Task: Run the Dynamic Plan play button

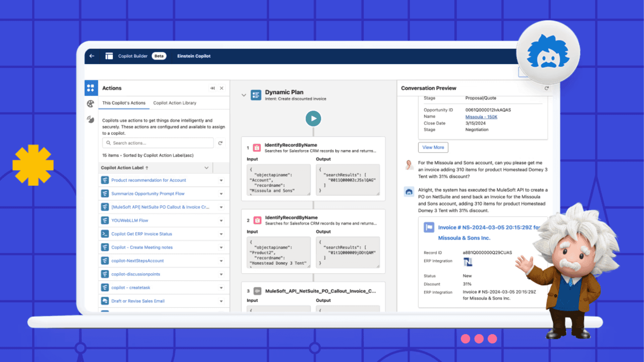Action: point(313,118)
